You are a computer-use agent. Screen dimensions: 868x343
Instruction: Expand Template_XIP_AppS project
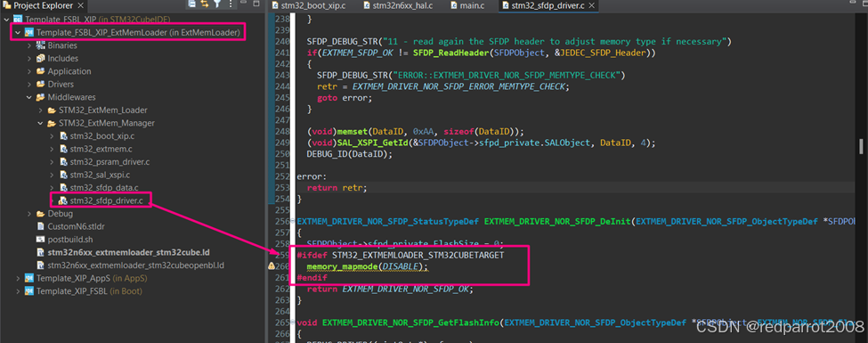coord(18,278)
